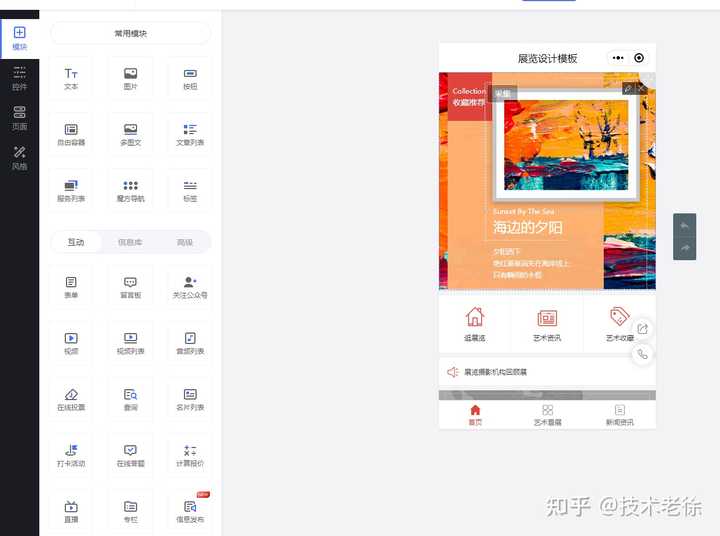Open the 控件 controls sidebar section
The height and width of the screenshot is (536, 720).
coord(19,79)
